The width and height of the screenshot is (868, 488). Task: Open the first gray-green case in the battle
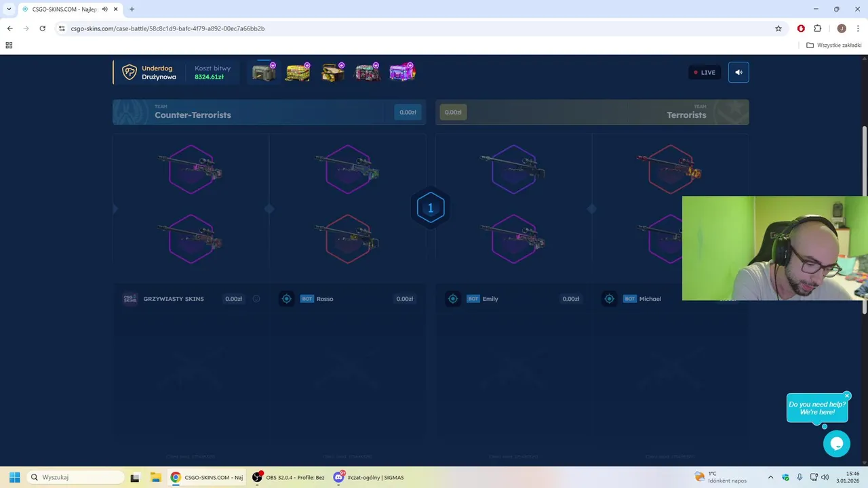coord(264,72)
